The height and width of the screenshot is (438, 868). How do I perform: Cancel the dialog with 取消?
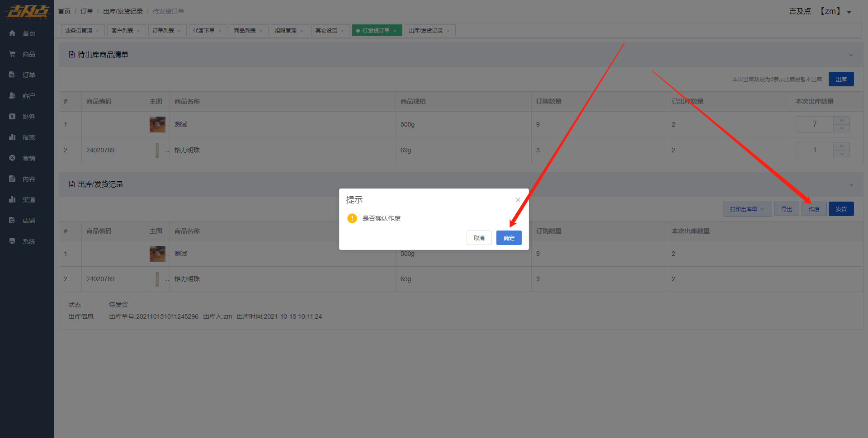(479, 238)
